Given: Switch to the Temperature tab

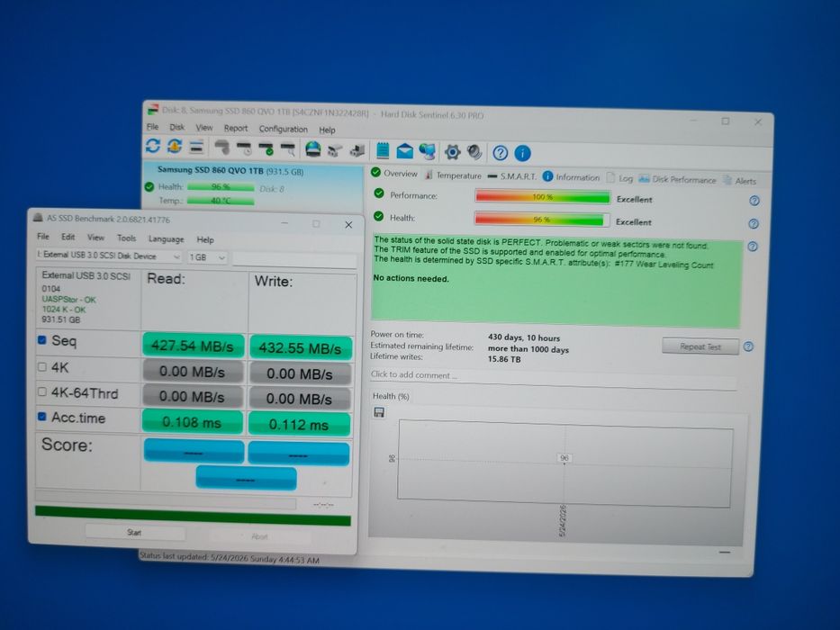Looking at the screenshot, I should (x=453, y=175).
